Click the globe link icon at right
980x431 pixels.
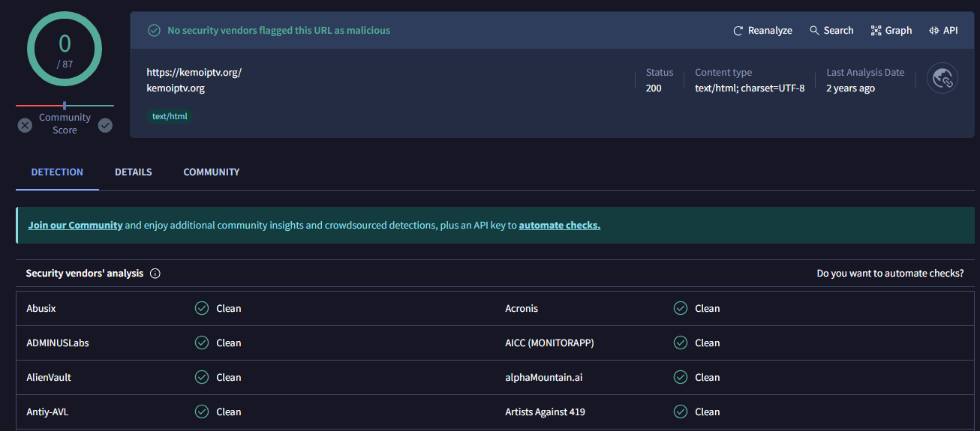[x=942, y=78]
